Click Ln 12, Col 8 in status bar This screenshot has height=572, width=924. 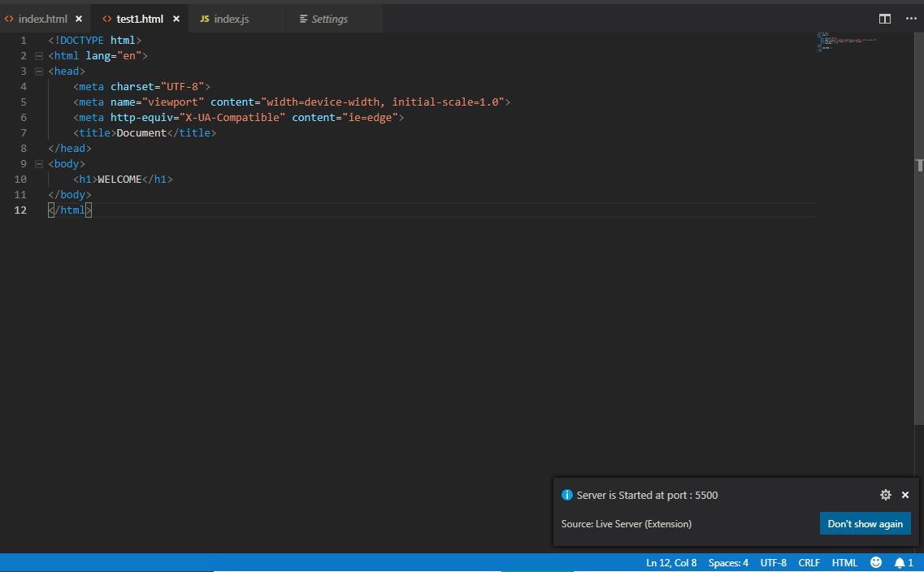pyautogui.click(x=671, y=562)
